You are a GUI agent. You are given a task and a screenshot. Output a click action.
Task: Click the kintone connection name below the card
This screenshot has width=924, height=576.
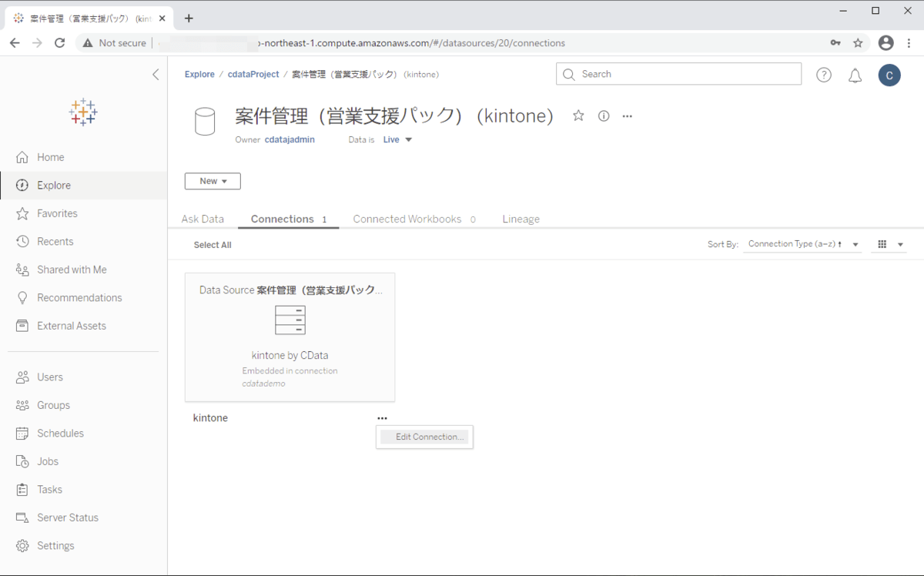click(x=210, y=418)
